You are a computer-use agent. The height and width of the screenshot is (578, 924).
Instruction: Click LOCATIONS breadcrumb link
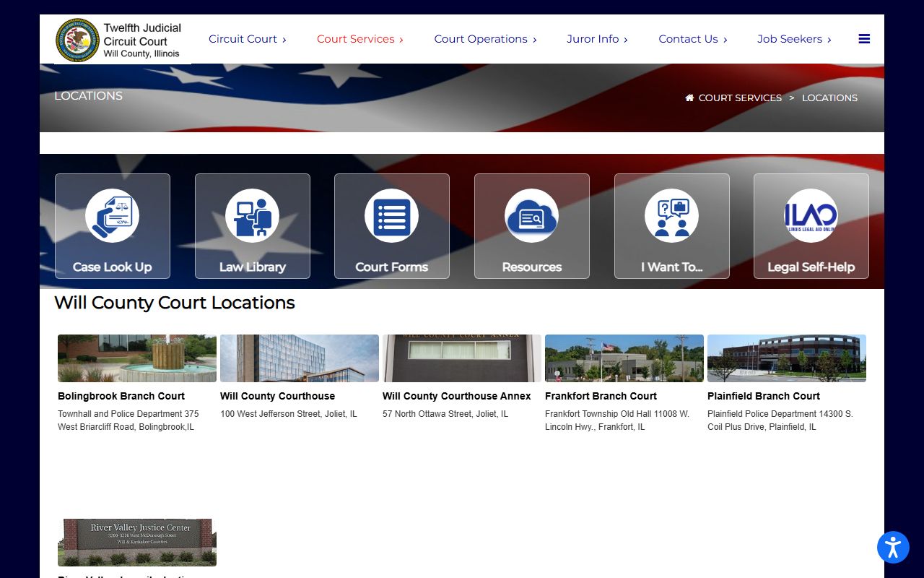(829, 98)
